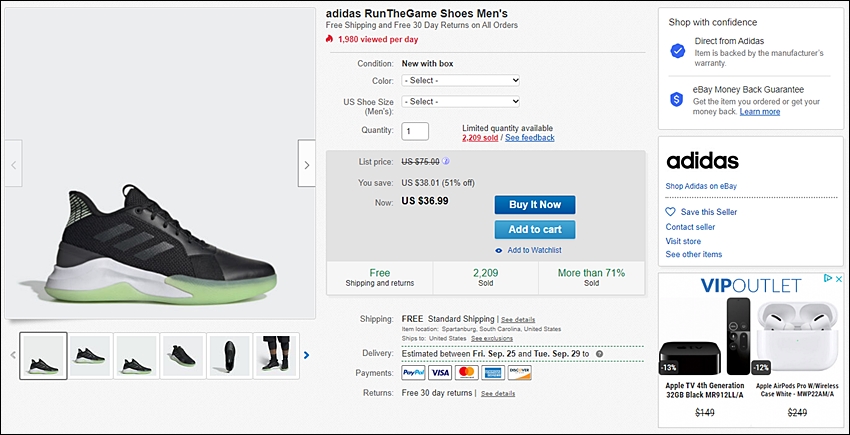Open the list price info icon
This screenshot has width=850, height=435.
click(446, 161)
